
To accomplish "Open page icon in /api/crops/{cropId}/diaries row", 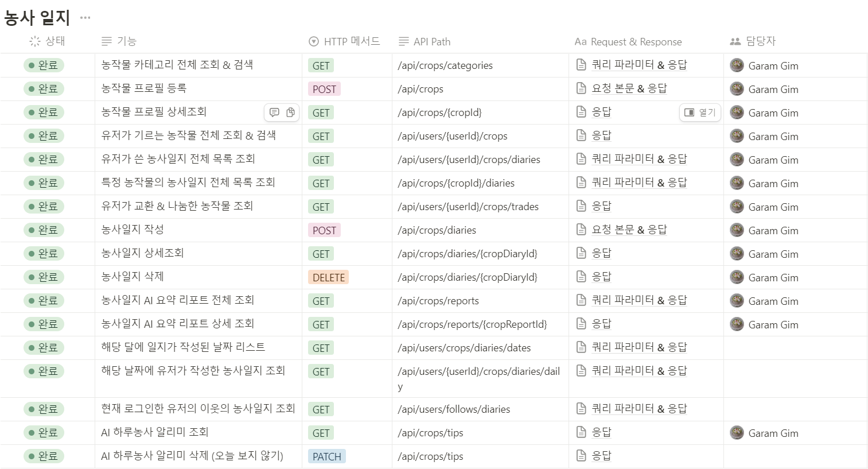I will (x=581, y=183).
